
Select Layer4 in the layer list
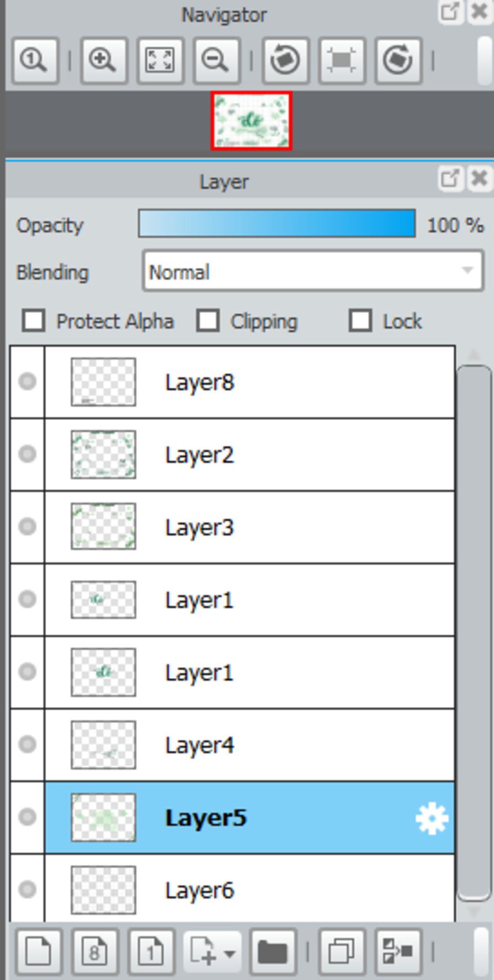click(249, 745)
